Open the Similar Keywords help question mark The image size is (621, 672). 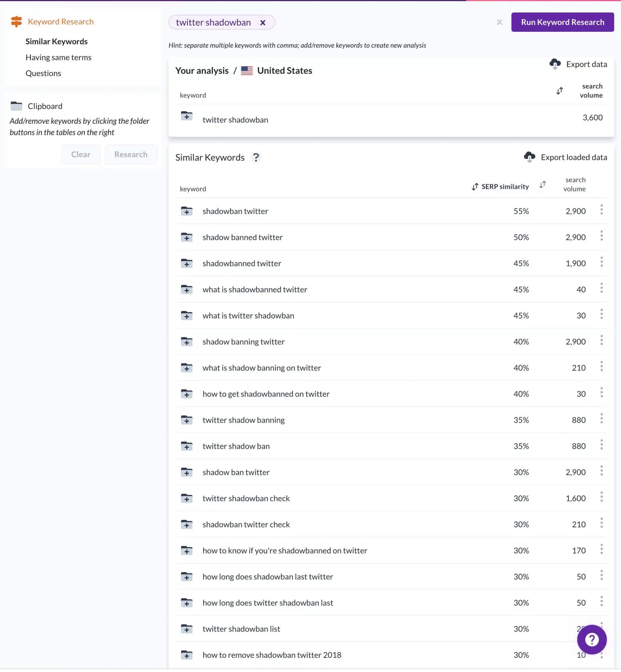click(256, 158)
